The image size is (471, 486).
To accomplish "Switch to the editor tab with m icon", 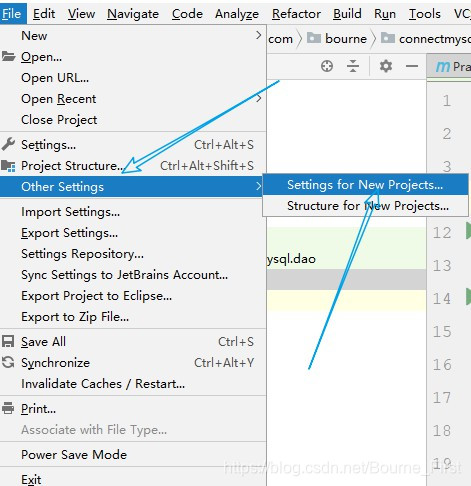I will point(449,66).
